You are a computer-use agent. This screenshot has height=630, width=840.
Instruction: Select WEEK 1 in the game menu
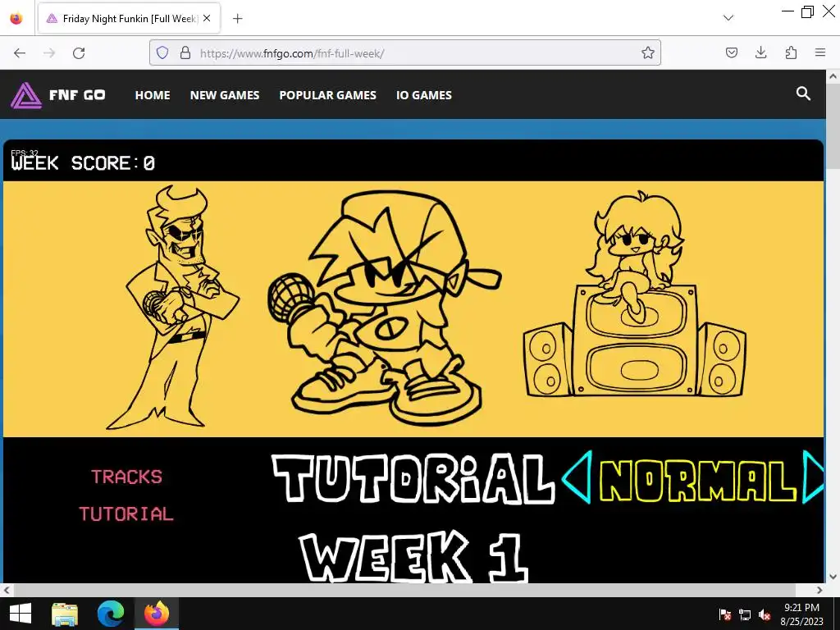coord(414,557)
